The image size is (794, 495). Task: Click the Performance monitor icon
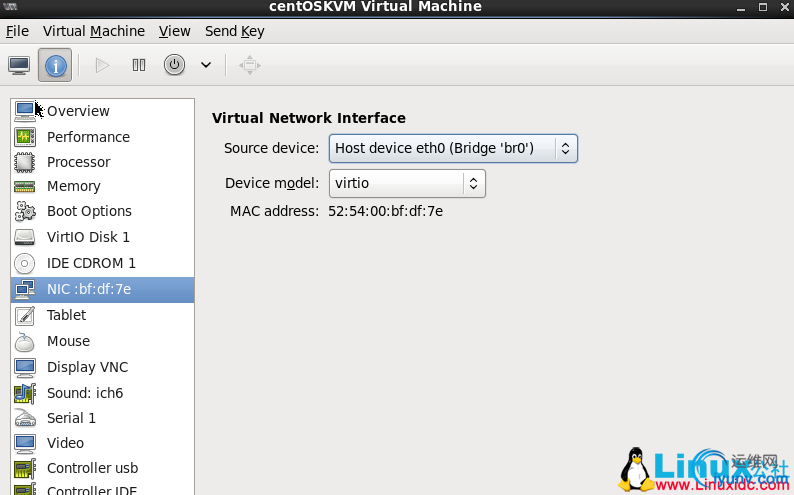(25, 137)
